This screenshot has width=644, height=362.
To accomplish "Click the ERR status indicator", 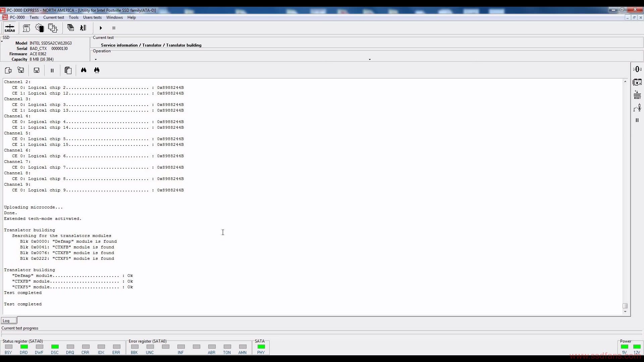I will (x=117, y=347).
